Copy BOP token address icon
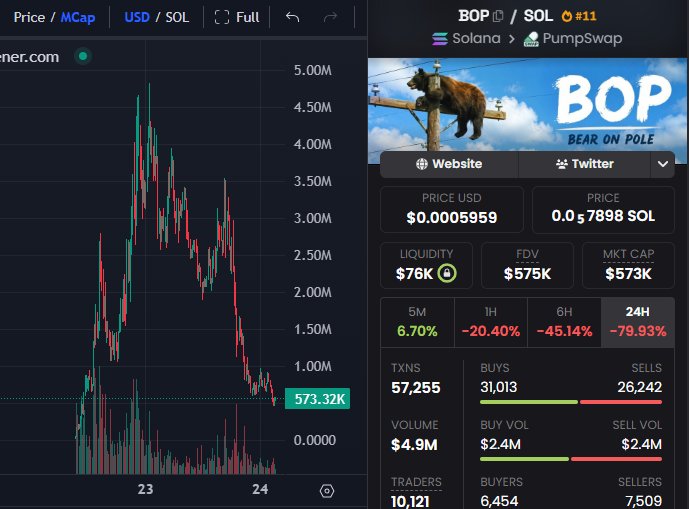689x509 pixels. click(498, 16)
